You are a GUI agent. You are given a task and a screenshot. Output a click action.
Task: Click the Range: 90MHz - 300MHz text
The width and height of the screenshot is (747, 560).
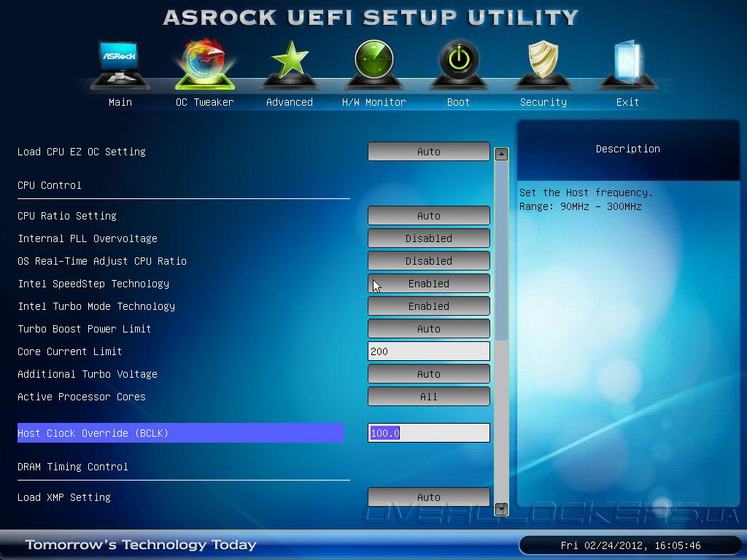pyautogui.click(x=580, y=206)
